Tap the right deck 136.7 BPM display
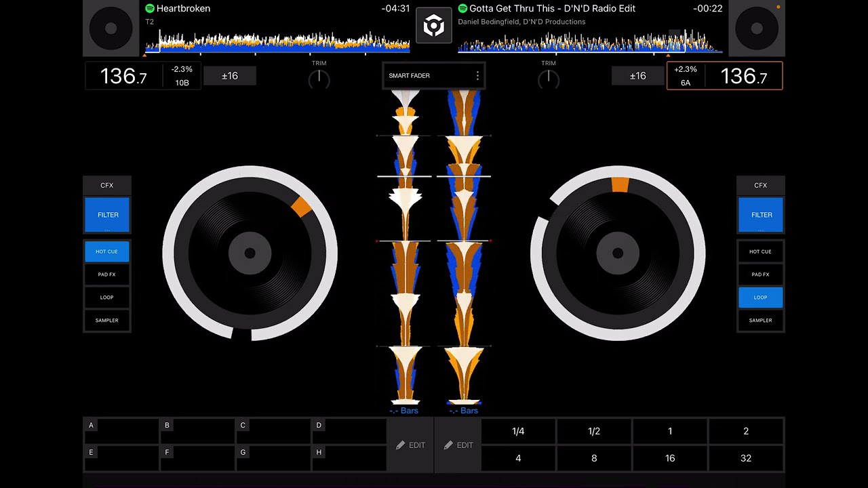868x488 pixels. point(744,76)
